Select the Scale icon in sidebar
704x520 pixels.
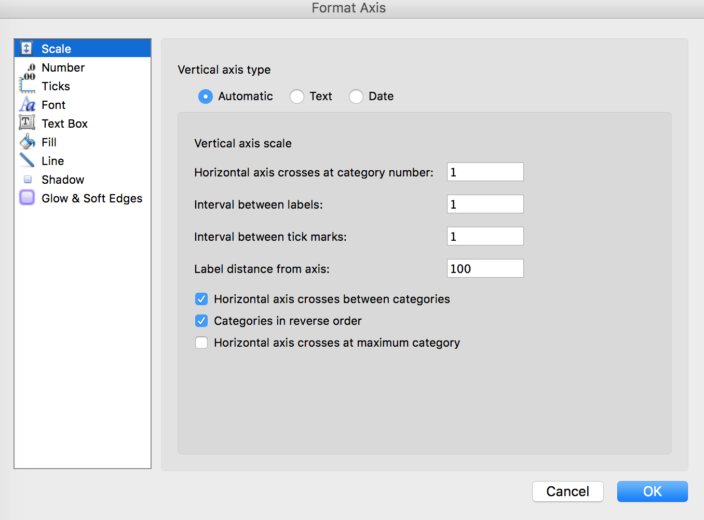(x=26, y=48)
